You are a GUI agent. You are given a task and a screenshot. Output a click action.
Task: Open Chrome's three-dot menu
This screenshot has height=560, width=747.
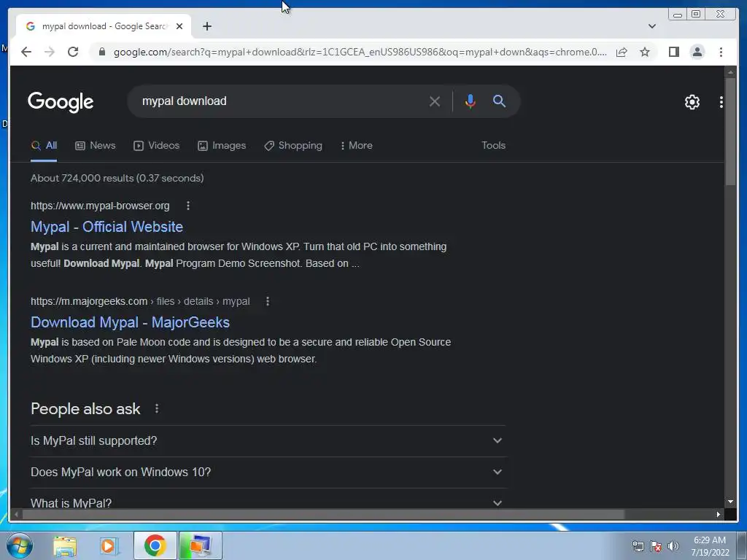[721, 52]
